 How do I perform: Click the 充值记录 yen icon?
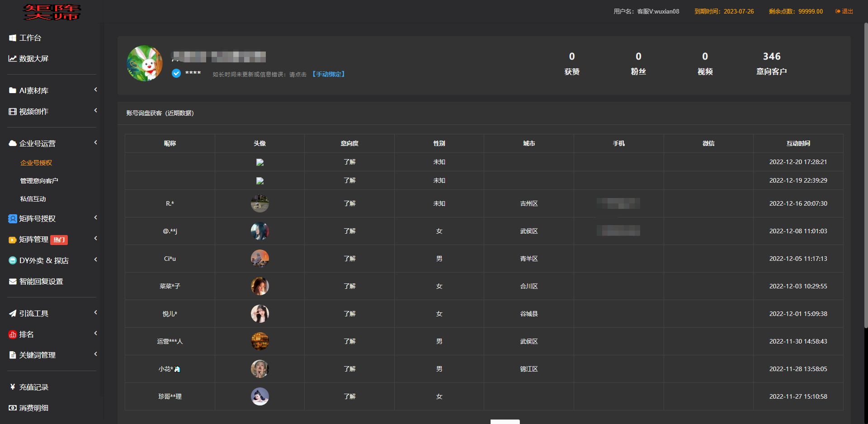tap(13, 387)
